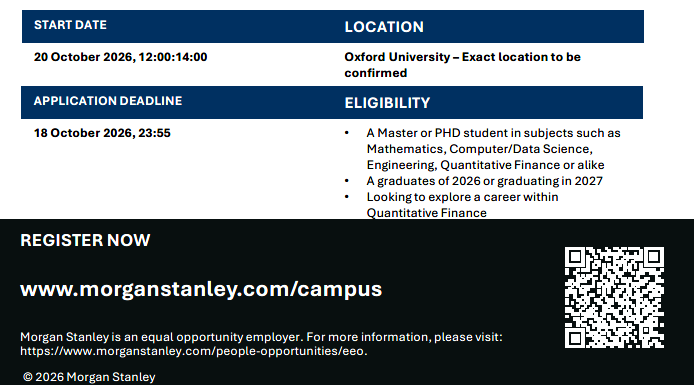Click the QR code image
Image resolution: width=694 pixels, height=385 pixels.
click(x=614, y=297)
